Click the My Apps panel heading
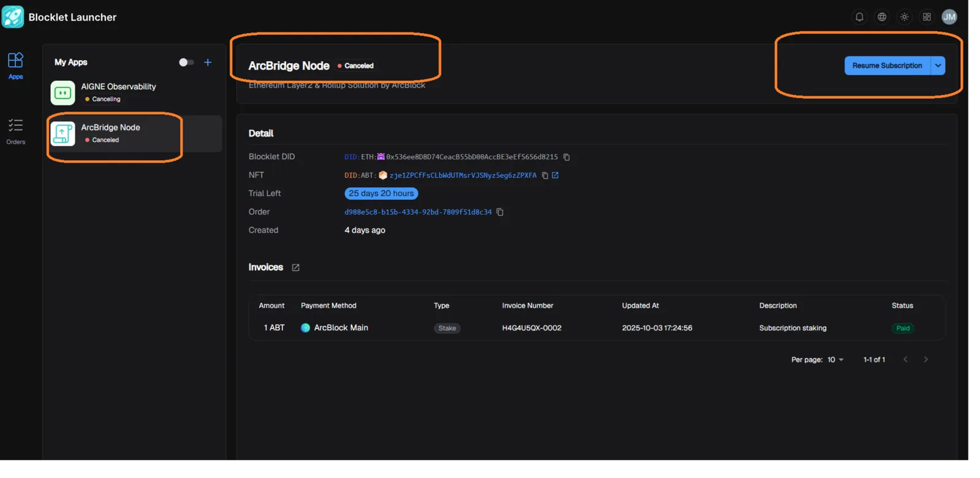 coord(71,62)
